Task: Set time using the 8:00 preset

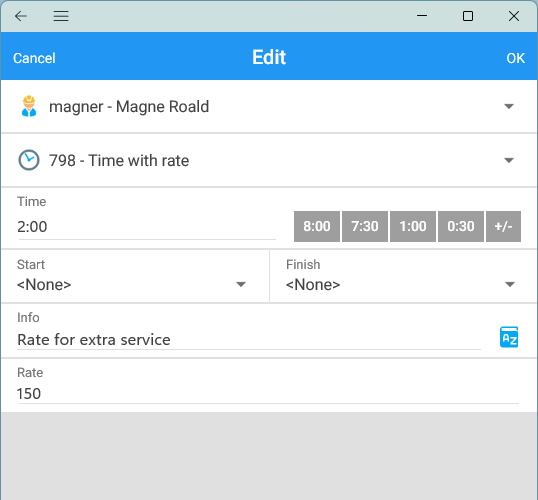Action: click(317, 226)
